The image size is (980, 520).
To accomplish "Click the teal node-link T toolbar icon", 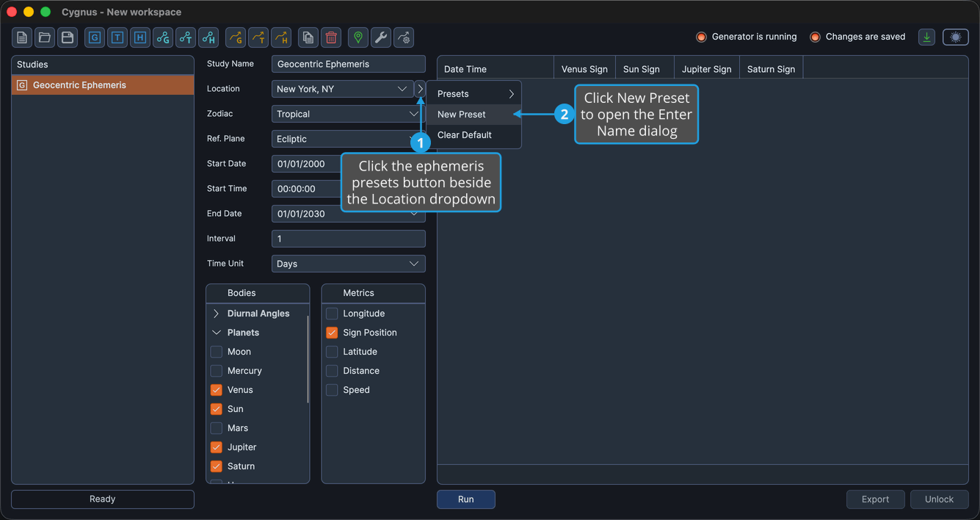I will pyautogui.click(x=186, y=37).
